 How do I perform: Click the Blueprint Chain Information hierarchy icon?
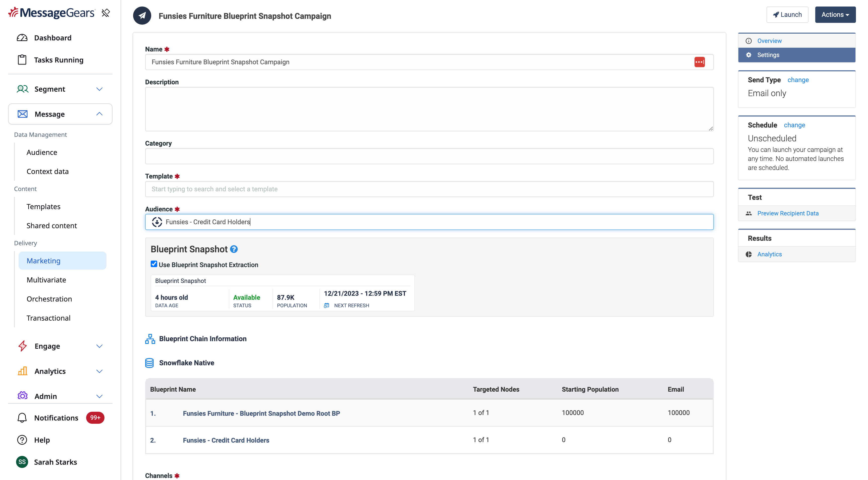pyautogui.click(x=150, y=339)
